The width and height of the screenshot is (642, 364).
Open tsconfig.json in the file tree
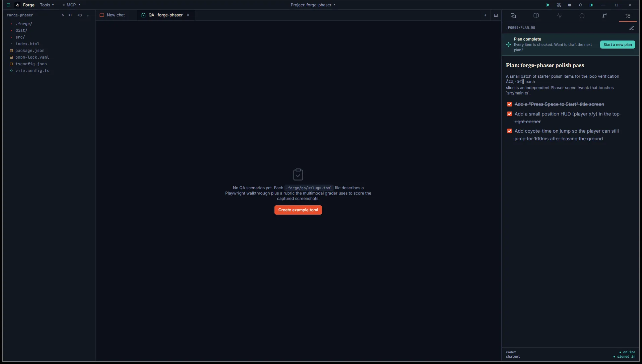pos(31,64)
